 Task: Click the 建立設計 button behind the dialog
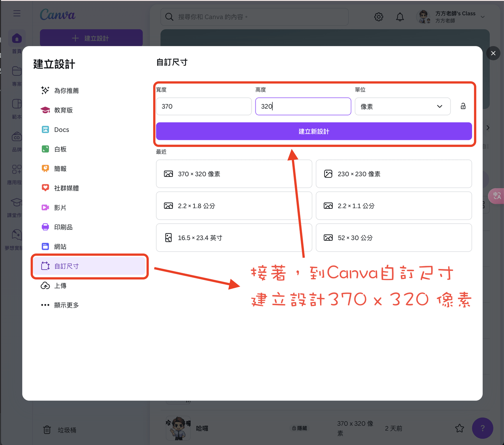91,38
